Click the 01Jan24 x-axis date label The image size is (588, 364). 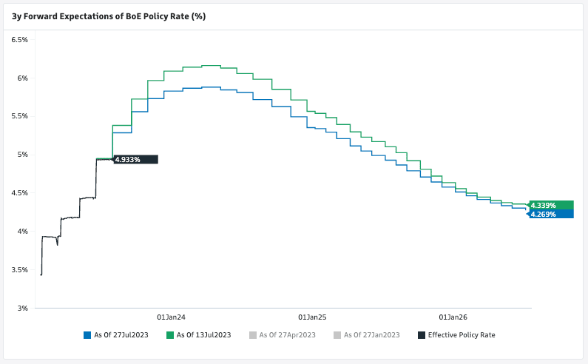coord(171,317)
